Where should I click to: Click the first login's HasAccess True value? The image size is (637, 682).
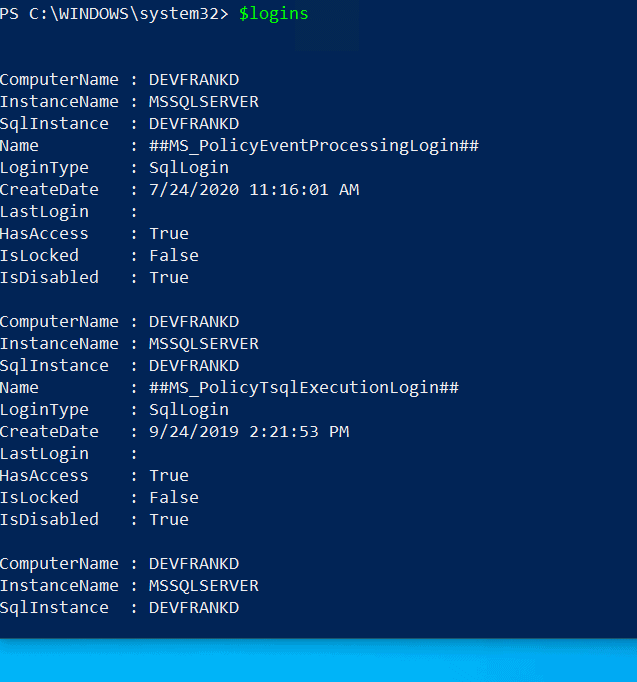tap(168, 234)
